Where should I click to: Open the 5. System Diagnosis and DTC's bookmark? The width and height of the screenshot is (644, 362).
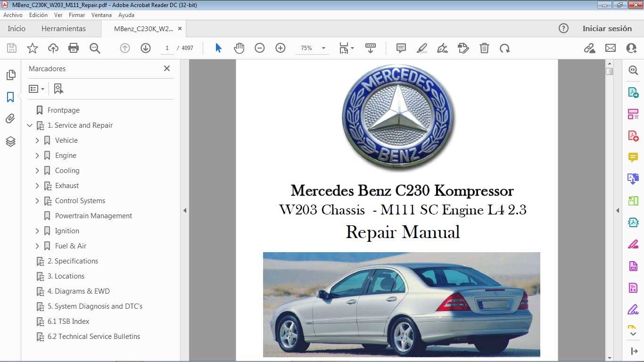pos(95,306)
